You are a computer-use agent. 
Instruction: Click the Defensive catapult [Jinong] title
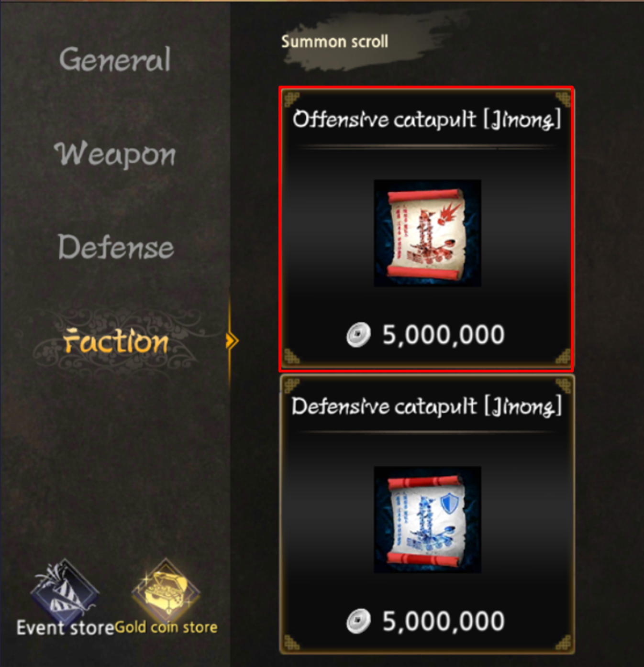coord(427,406)
